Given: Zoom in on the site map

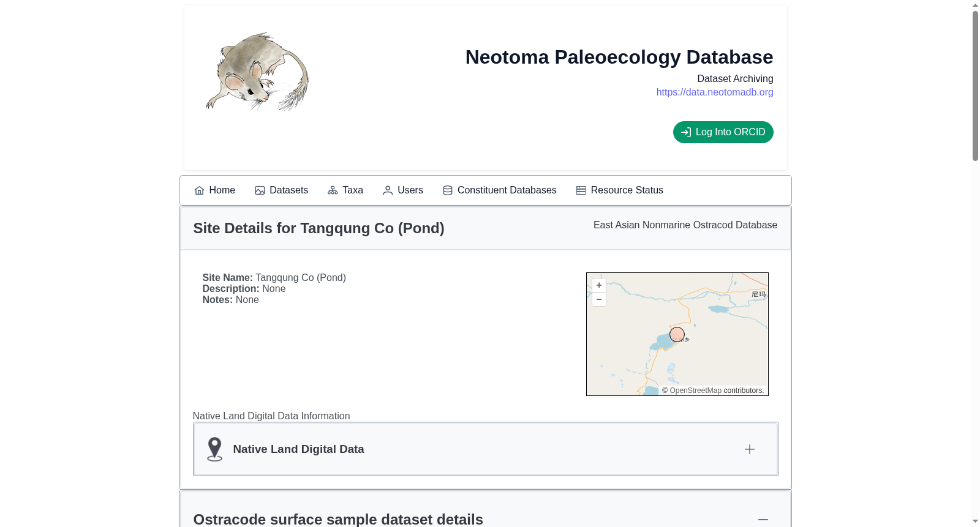Looking at the screenshot, I should tap(599, 285).
